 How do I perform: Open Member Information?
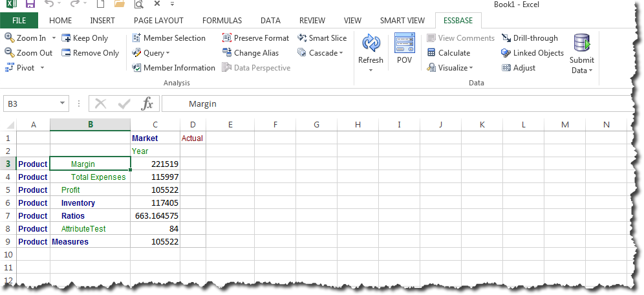coord(173,68)
